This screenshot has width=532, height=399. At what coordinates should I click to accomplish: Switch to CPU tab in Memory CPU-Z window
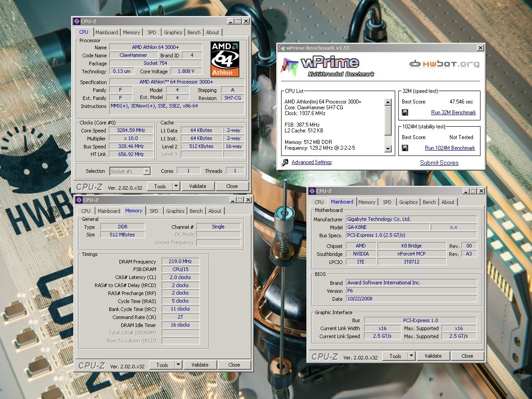click(x=86, y=211)
